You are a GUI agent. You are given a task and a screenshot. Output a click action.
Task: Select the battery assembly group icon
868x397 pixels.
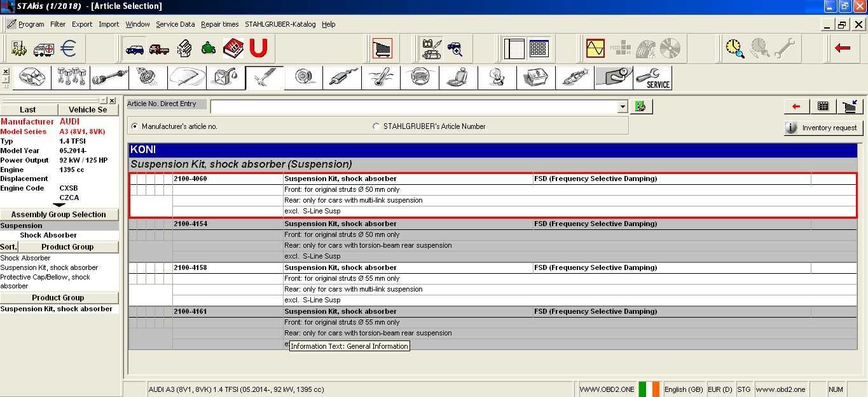(536, 77)
